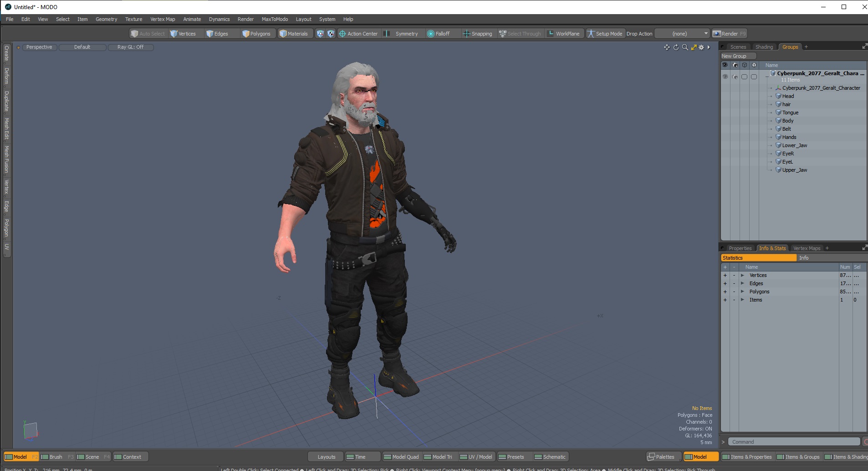Click the render camera column header icon
The image size is (868, 471).
735,65
